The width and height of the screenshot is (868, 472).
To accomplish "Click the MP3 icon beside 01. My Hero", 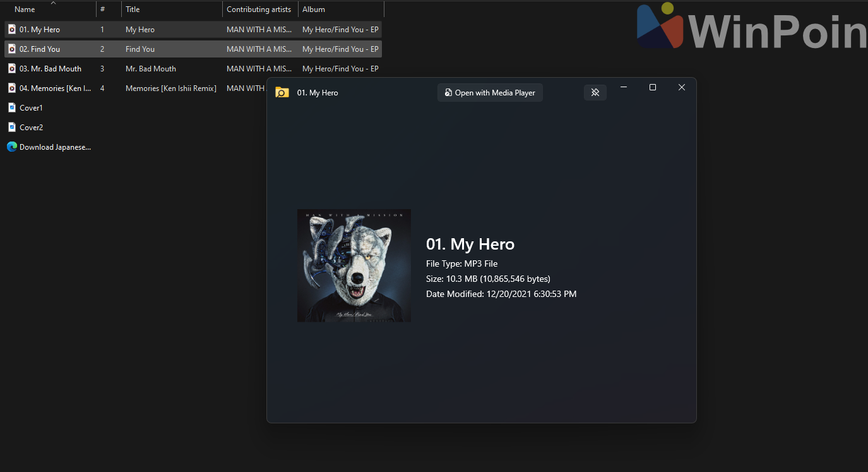I will 12,30.
